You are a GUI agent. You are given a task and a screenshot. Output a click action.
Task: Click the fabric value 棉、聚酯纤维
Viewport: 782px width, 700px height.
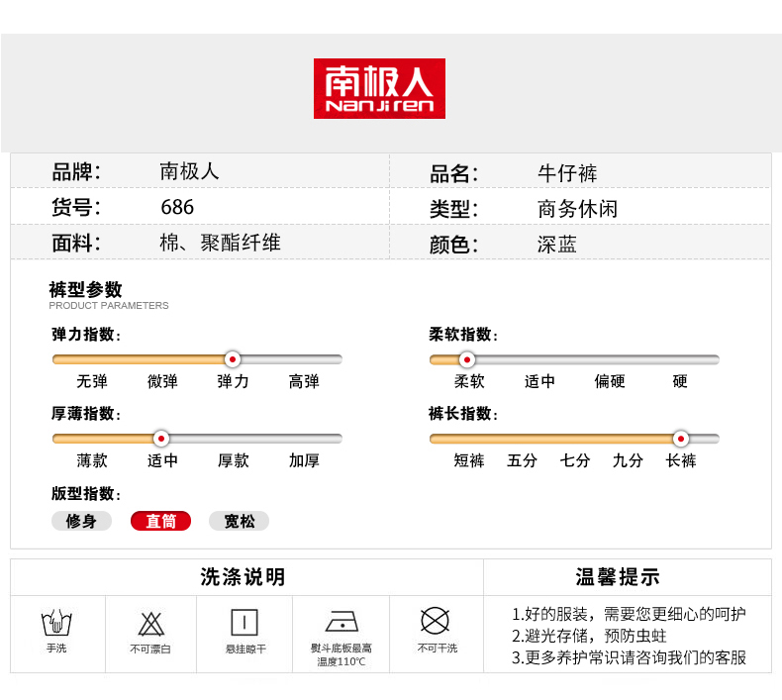(x=220, y=243)
